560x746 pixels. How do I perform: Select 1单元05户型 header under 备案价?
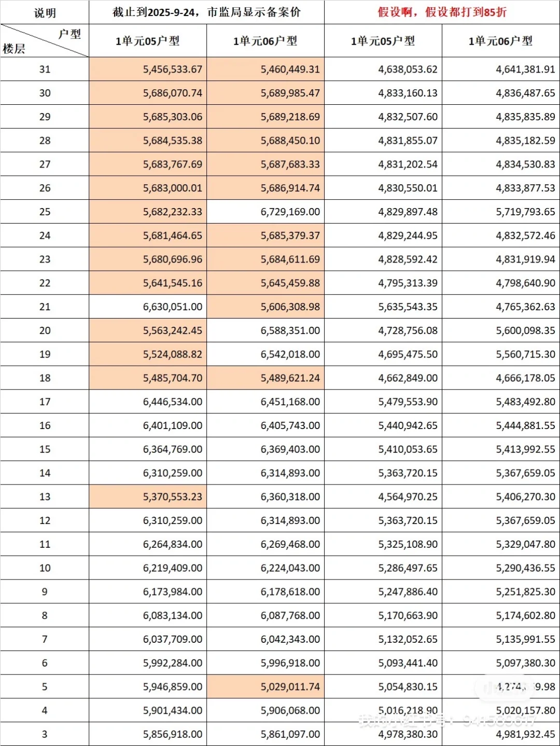[x=148, y=41]
